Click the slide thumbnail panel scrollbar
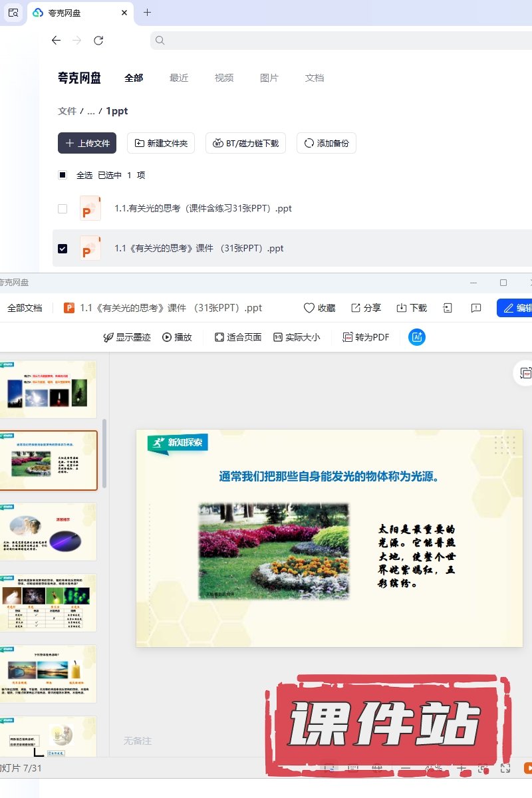This screenshot has height=798, width=532. 104,452
